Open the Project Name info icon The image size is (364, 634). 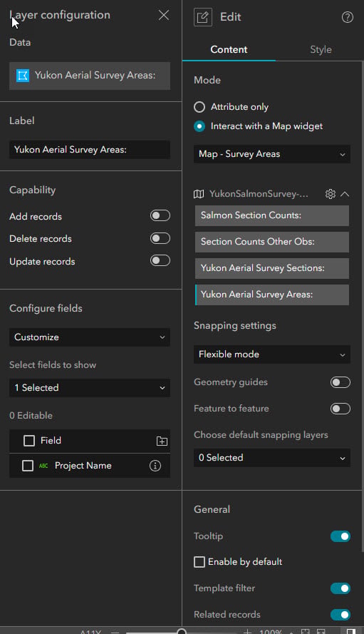(155, 466)
